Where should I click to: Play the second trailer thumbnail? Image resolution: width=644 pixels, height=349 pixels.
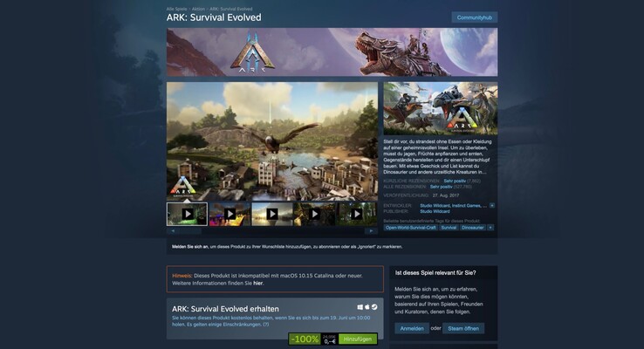[230, 214]
